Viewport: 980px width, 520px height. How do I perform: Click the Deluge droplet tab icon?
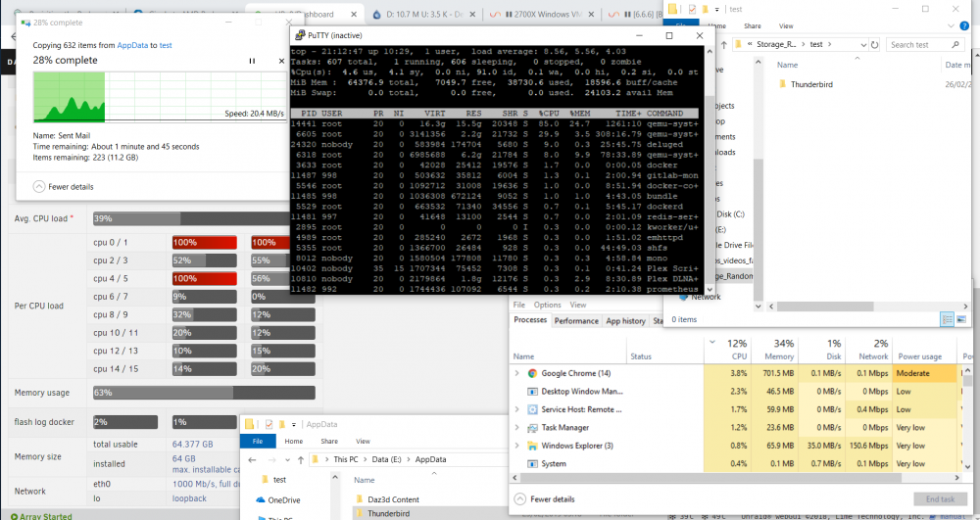[x=377, y=15]
